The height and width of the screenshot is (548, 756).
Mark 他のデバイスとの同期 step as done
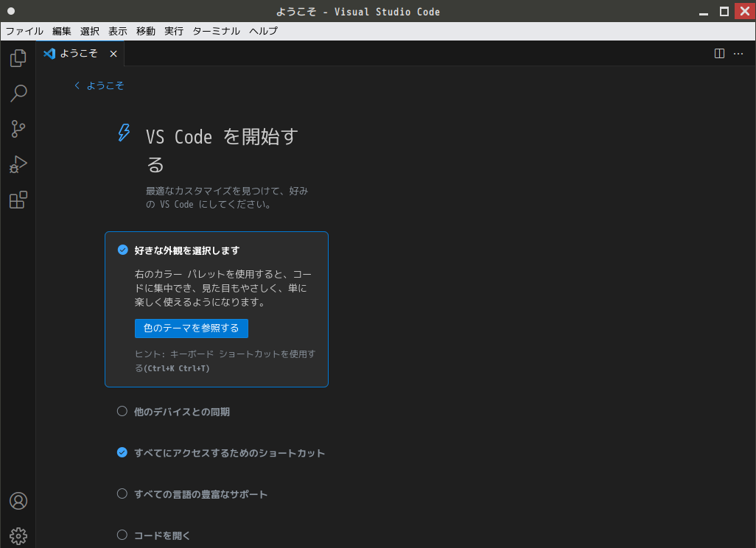tap(122, 411)
